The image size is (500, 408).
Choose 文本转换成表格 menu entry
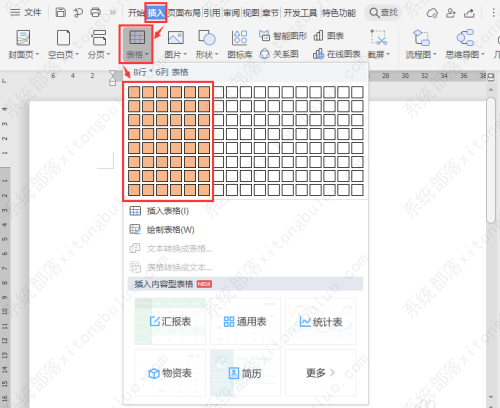point(171,249)
